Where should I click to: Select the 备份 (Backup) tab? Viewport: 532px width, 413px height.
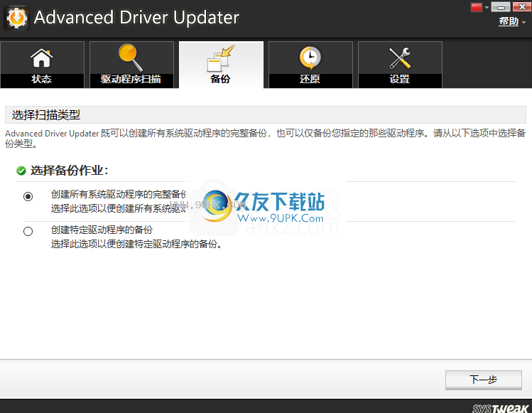[221, 65]
